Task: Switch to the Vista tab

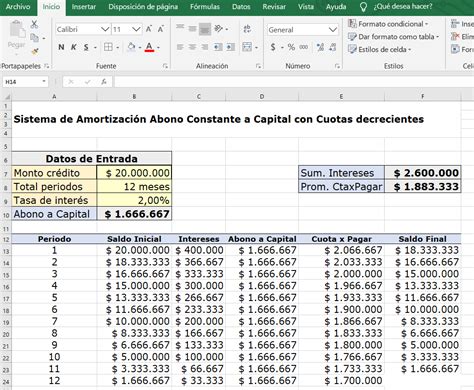Action: click(x=306, y=7)
